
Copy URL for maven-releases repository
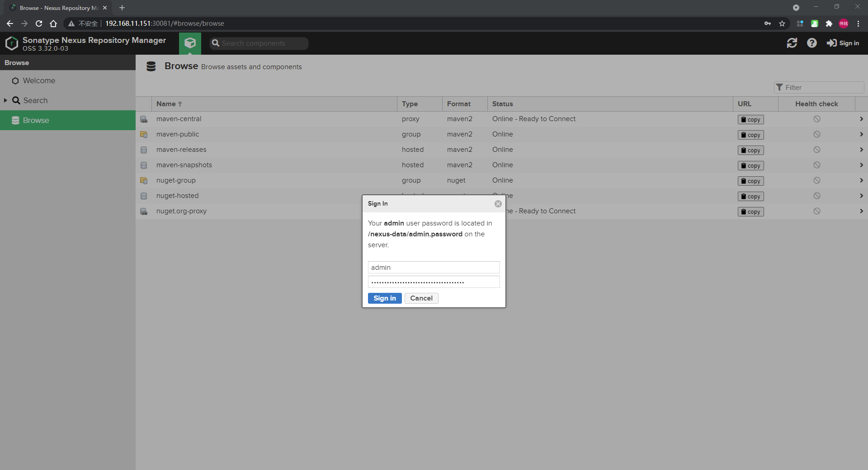pos(750,150)
